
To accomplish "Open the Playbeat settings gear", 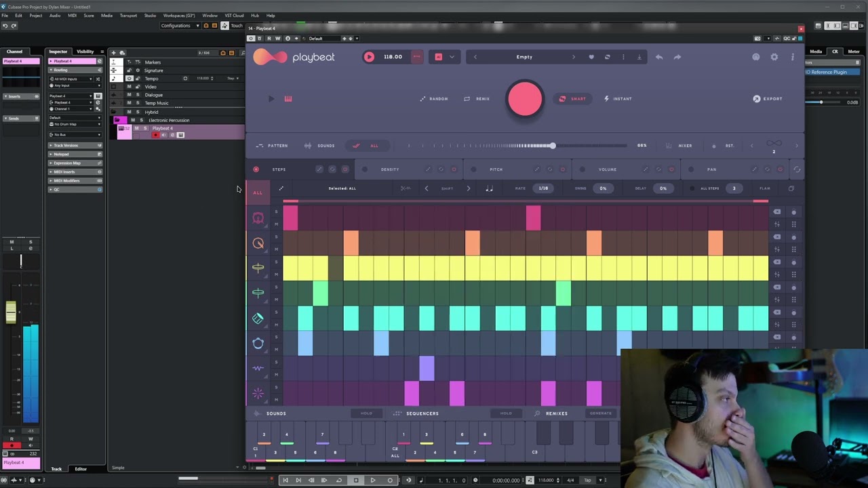I will pyautogui.click(x=774, y=57).
